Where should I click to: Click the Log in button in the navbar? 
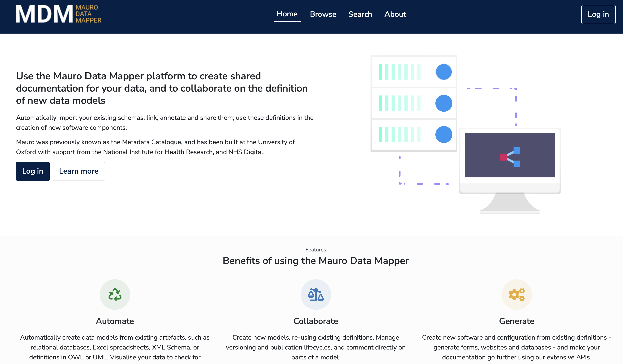pos(598,14)
